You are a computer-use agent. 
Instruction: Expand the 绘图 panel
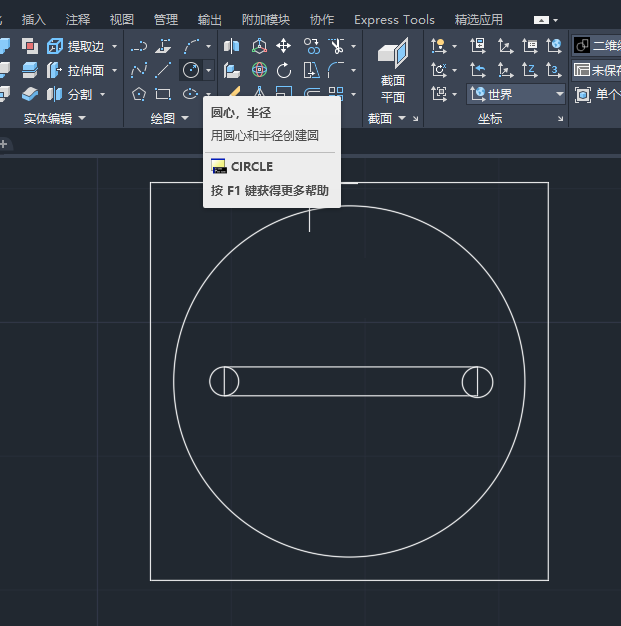tap(169, 119)
